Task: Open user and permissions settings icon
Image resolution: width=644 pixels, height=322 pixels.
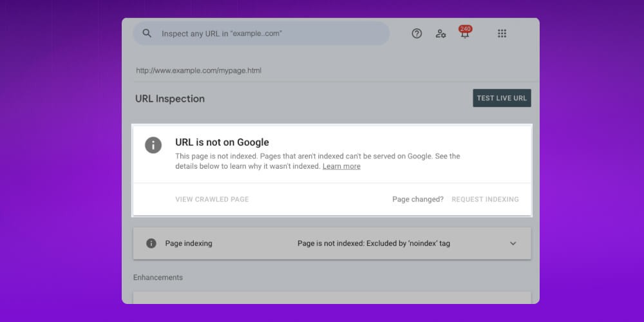Action: [x=440, y=33]
